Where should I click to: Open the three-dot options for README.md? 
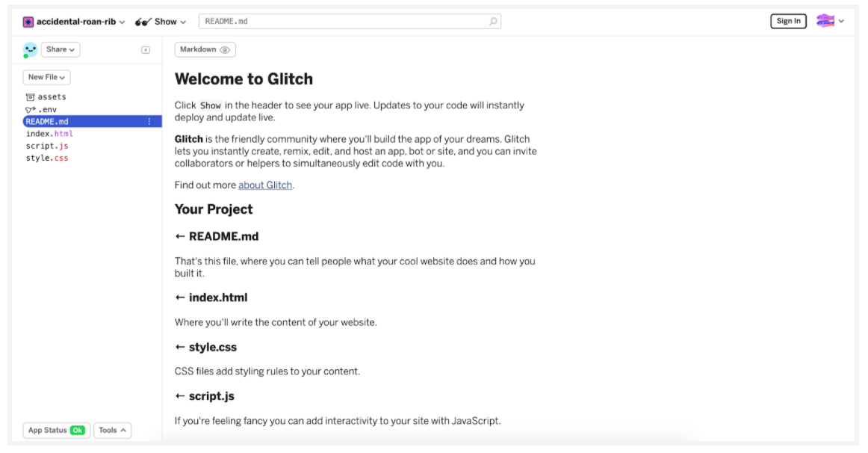[149, 121]
